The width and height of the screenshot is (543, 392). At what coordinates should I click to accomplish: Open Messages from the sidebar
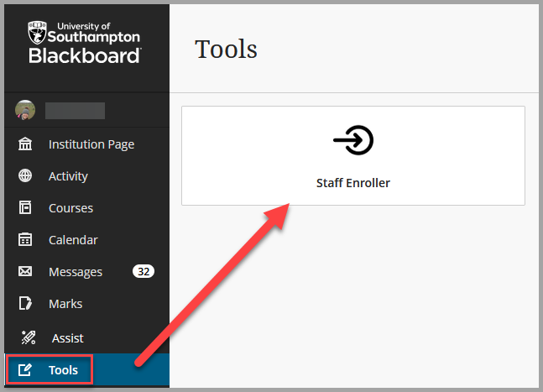(x=76, y=272)
